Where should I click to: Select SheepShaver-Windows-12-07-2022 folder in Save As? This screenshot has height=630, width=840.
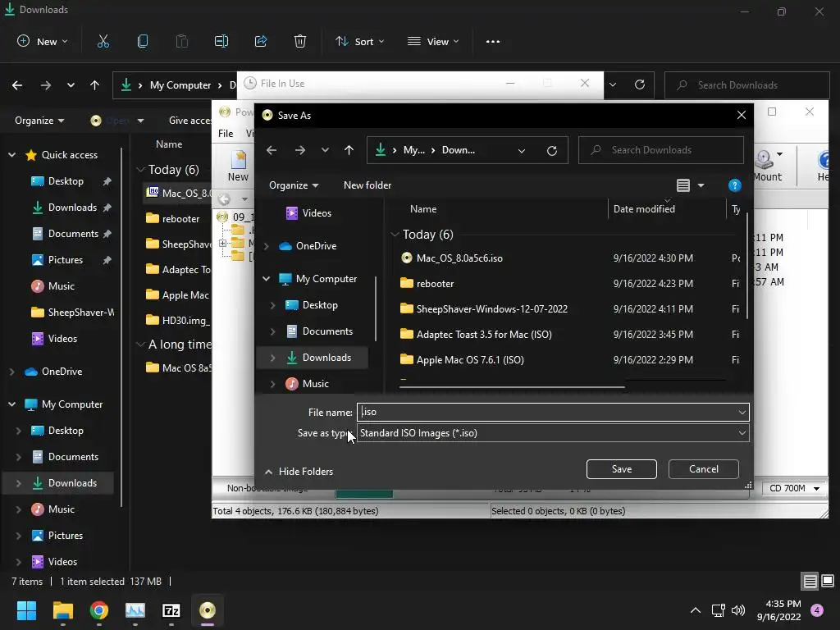[492, 309]
